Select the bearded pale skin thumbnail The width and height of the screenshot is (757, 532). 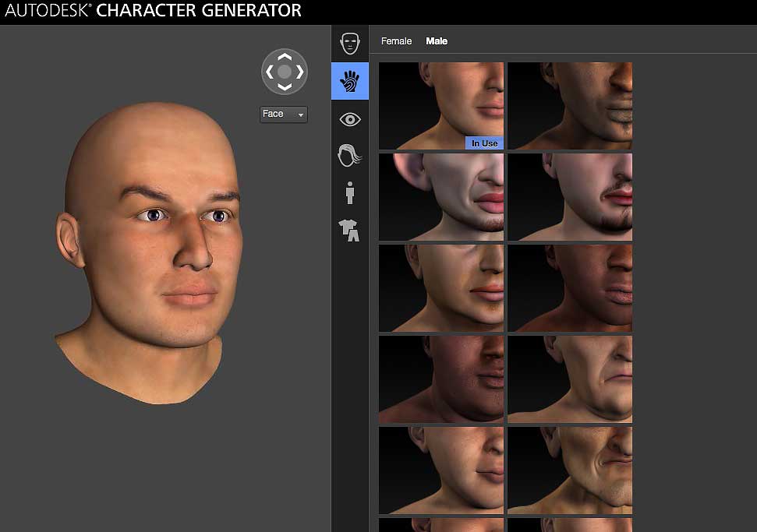tap(569, 196)
